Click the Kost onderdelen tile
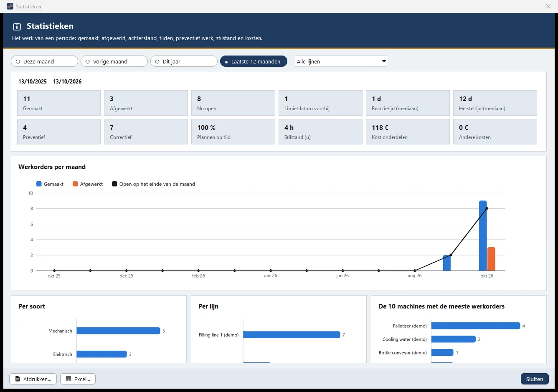 point(408,132)
